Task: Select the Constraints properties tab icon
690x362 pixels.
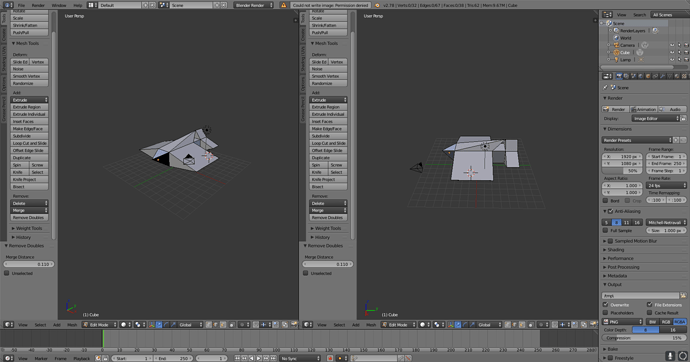Action: click(655, 76)
